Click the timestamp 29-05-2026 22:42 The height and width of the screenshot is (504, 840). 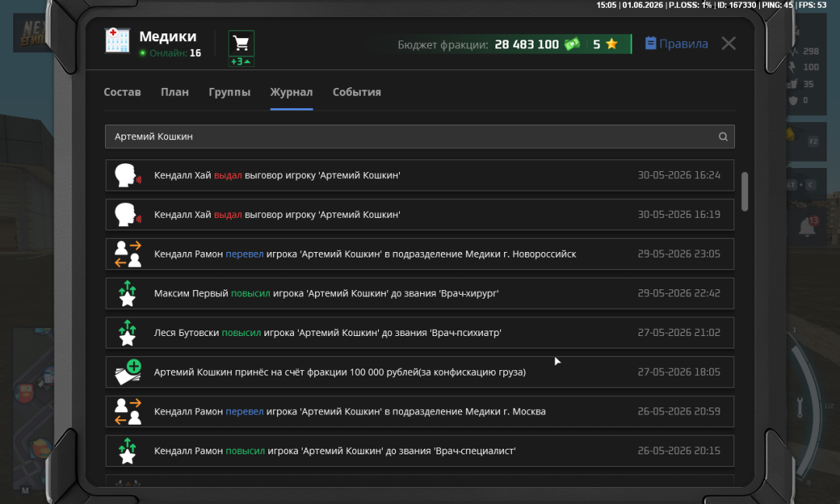679,293
